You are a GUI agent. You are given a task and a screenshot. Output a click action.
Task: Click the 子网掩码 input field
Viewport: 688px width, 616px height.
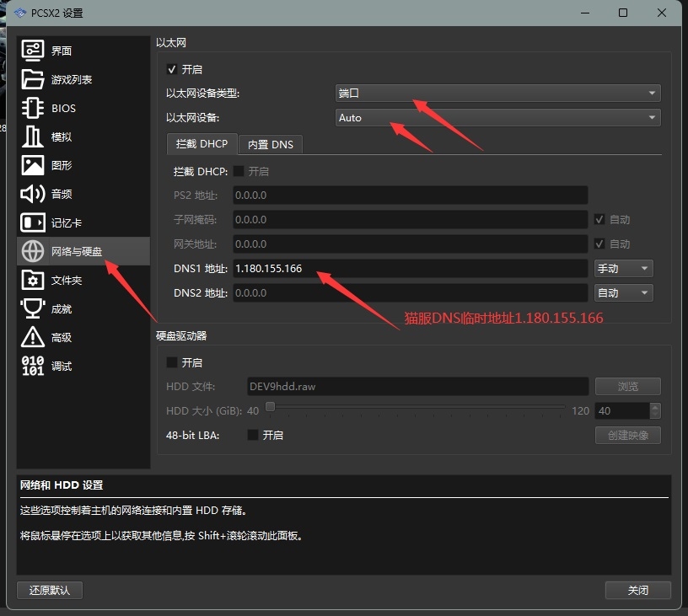(x=411, y=219)
